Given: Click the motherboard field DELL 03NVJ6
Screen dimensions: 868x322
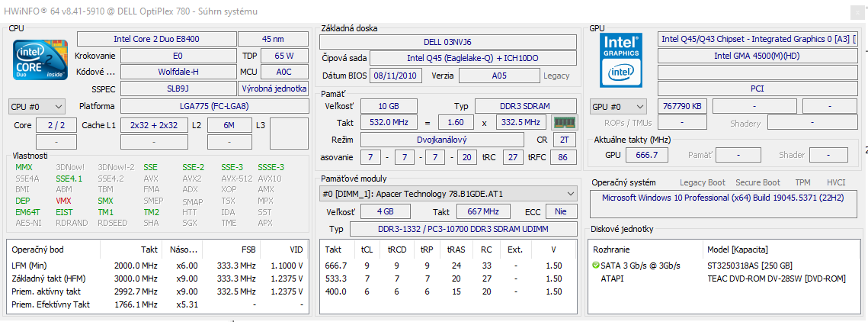Looking at the screenshot, I should pyautogui.click(x=448, y=41).
